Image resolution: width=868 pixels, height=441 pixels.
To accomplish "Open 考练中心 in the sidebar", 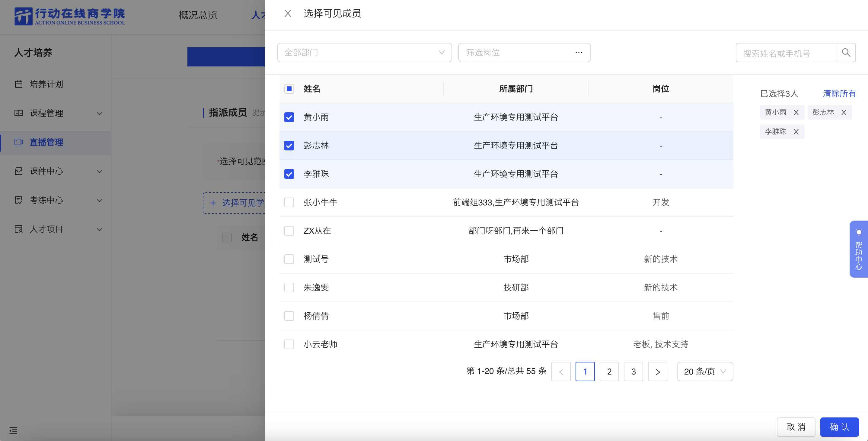I will tap(56, 200).
